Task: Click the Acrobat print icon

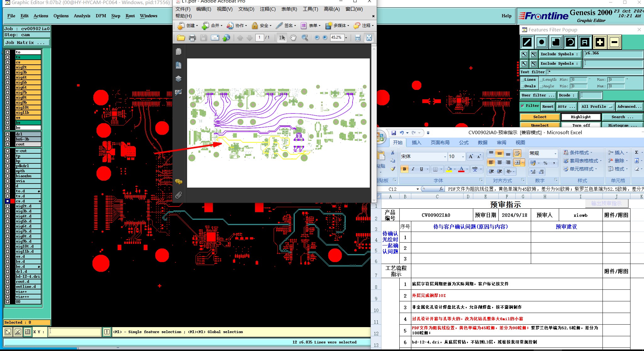Action: pos(192,38)
